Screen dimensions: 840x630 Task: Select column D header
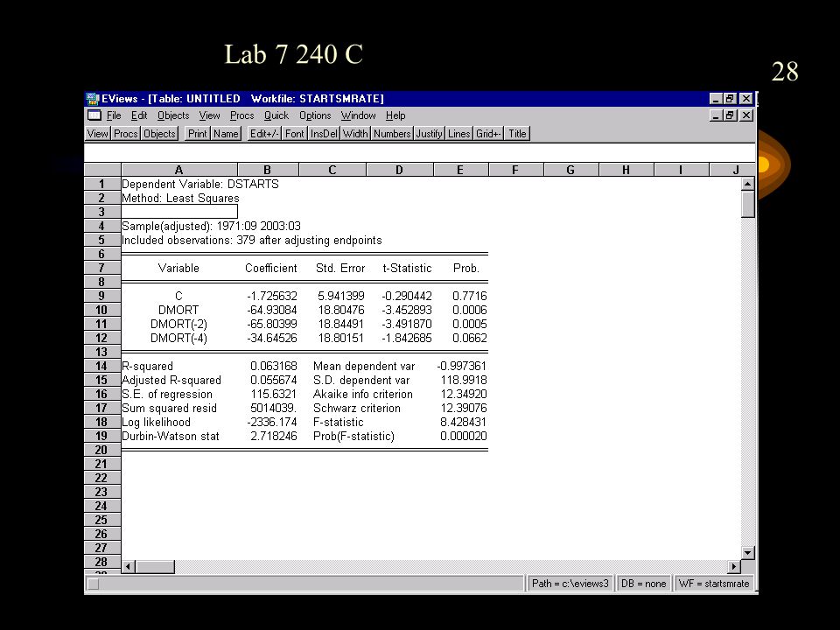[399, 170]
